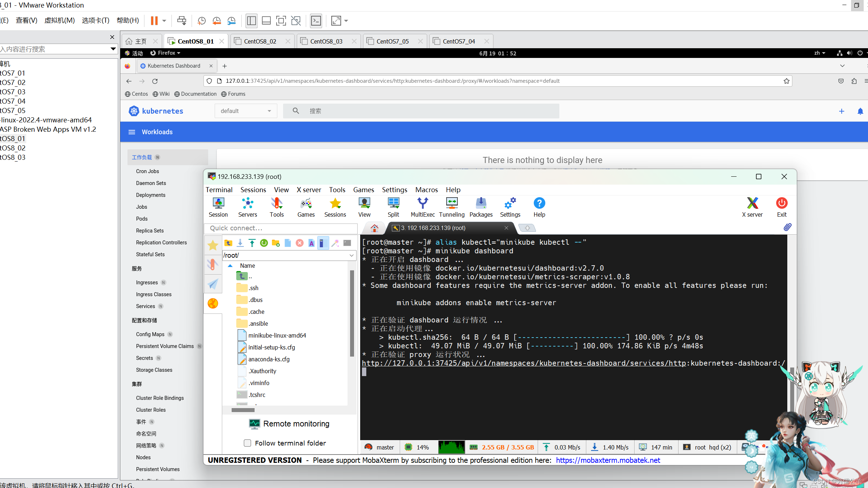Click the SFTP download arrow icon
Viewport: 868px width, 488px height.
[x=240, y=243]
